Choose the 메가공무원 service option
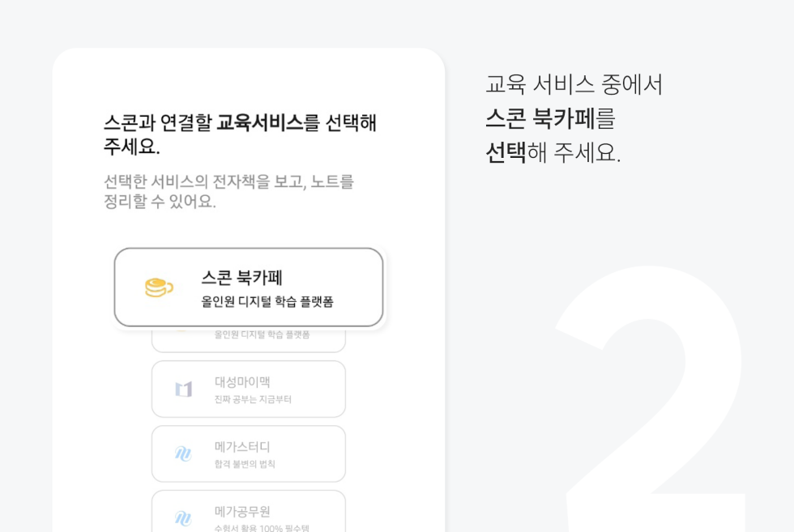The image size is (794, 532). (x=249, y=511)
